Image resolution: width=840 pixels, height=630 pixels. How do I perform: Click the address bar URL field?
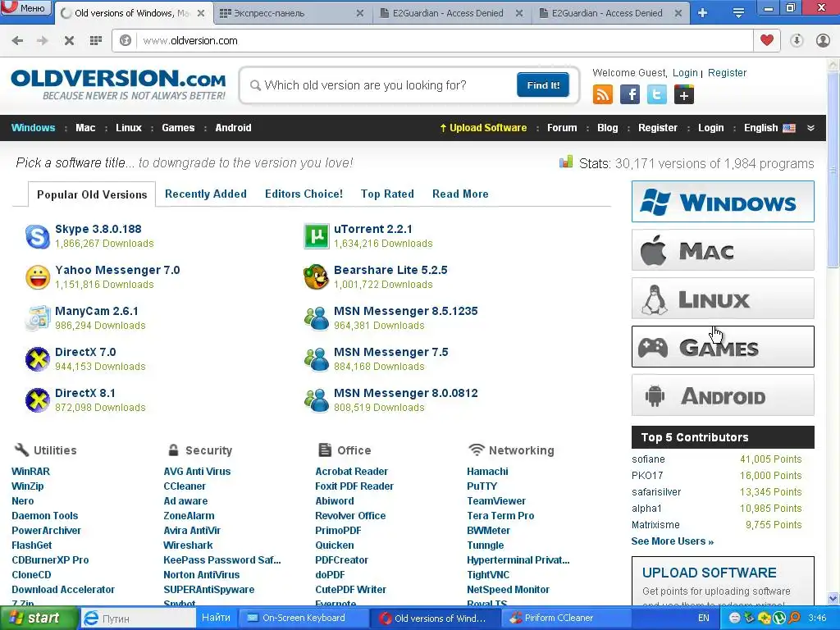pyautogui.click(x=445, y=41)
